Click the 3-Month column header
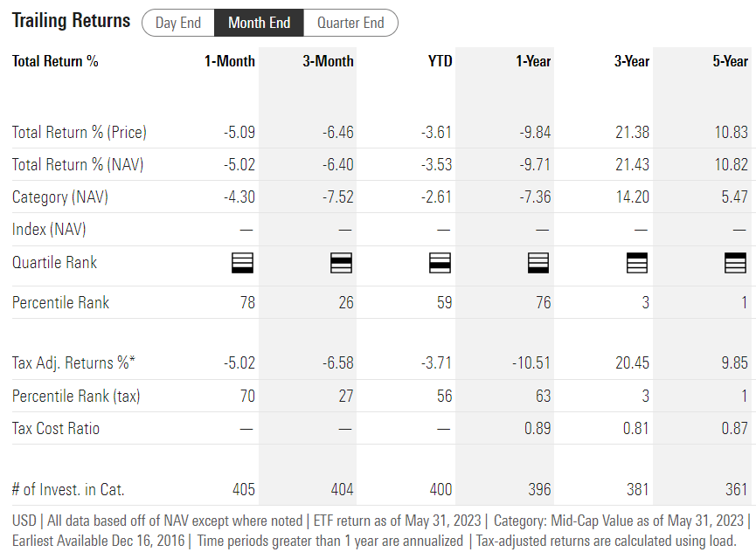The image size is (756, 552). pyautogui.click(x=328, y=61)
